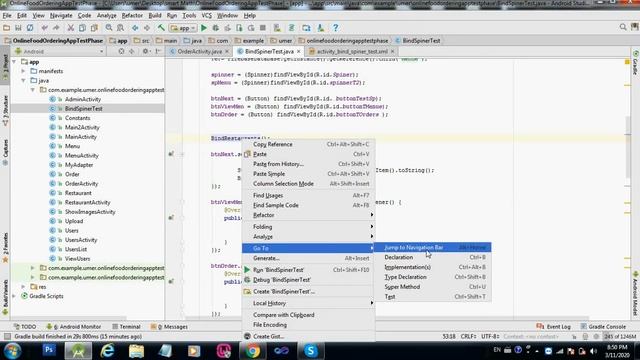Collapse the java folder node
This screenshot has width=640, height=360.
23,81
